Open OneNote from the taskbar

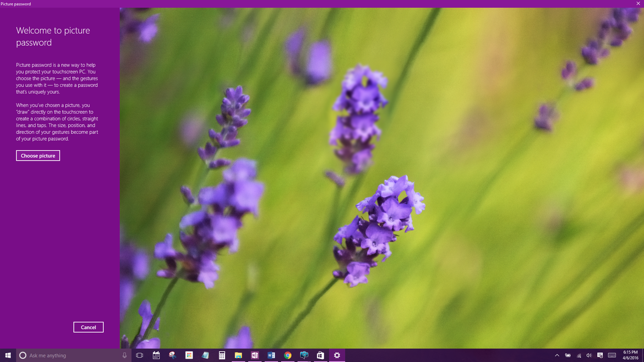[254, 355]
